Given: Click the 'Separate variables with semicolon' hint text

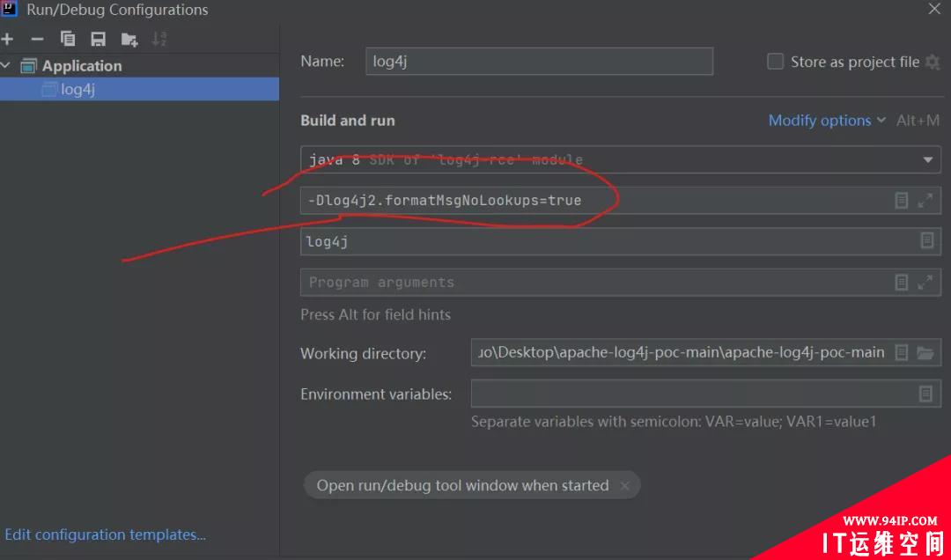Looking at the screenshot, I should [674, 422].
